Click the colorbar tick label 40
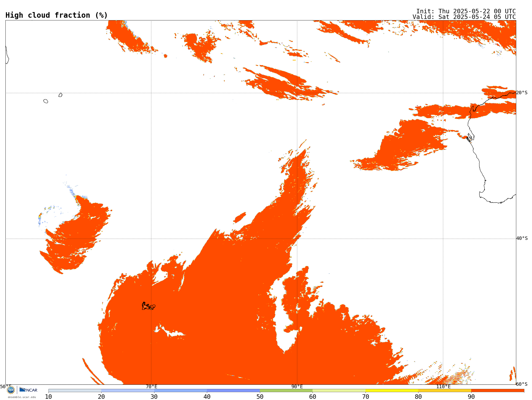The height and width of the screenshot is (400, 532). tap(207, 397)
